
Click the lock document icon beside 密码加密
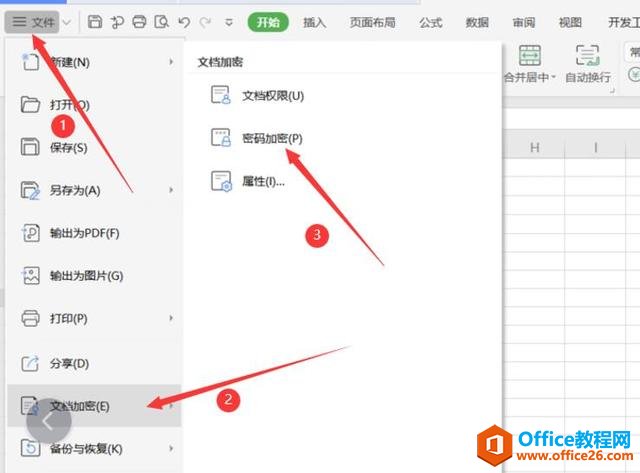tap(221, 138)
